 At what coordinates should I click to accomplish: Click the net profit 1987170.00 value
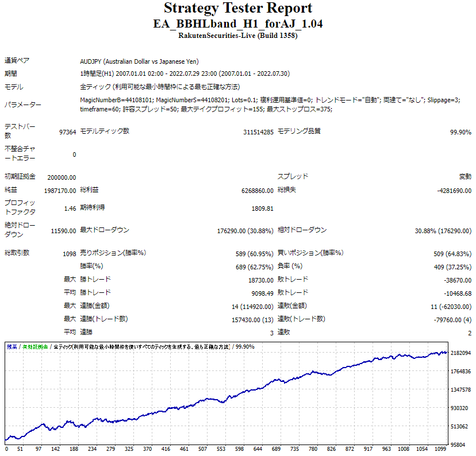60,191
